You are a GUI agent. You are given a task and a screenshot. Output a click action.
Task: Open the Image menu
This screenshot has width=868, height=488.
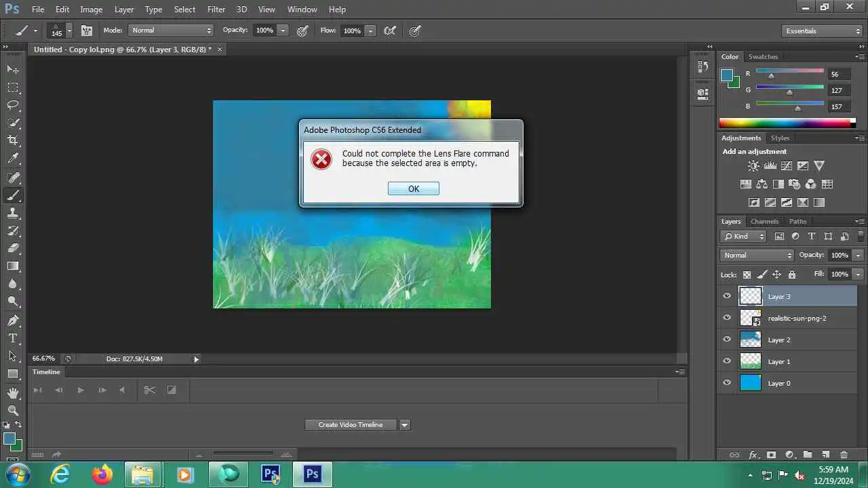pyautogui.click(x=92, y=9)
